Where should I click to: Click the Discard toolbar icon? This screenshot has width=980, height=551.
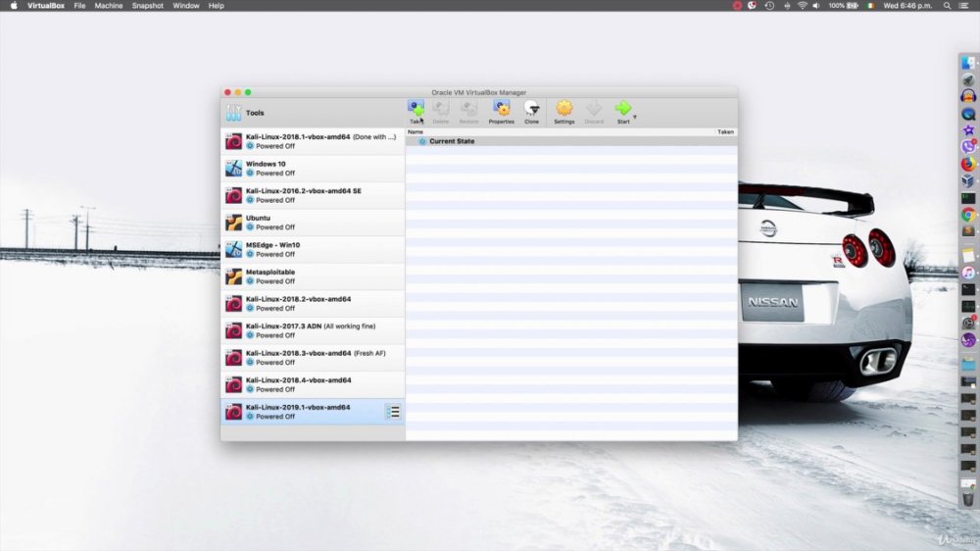[594, 112]
